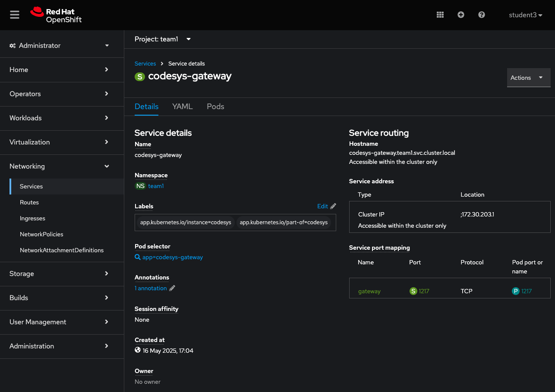Expand the Virtualization navigation section
The width and height of the screenshot is (555, 392).
click(62, 142)
